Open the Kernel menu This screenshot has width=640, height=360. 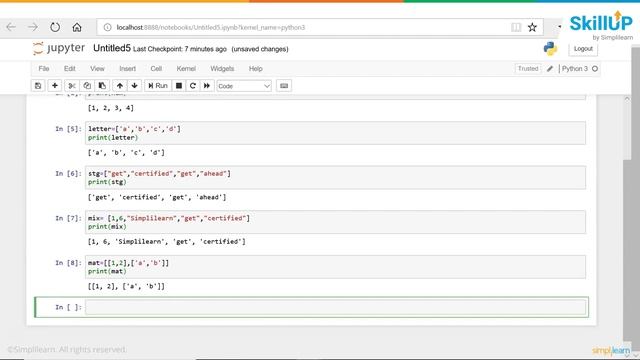tap(186, 69)
